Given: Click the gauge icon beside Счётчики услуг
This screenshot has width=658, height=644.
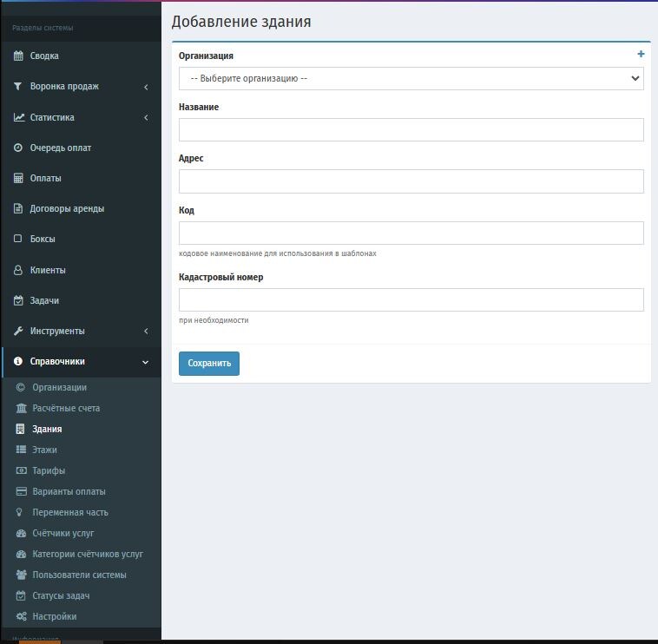Looking at the screenshot, I should [21, 533].
